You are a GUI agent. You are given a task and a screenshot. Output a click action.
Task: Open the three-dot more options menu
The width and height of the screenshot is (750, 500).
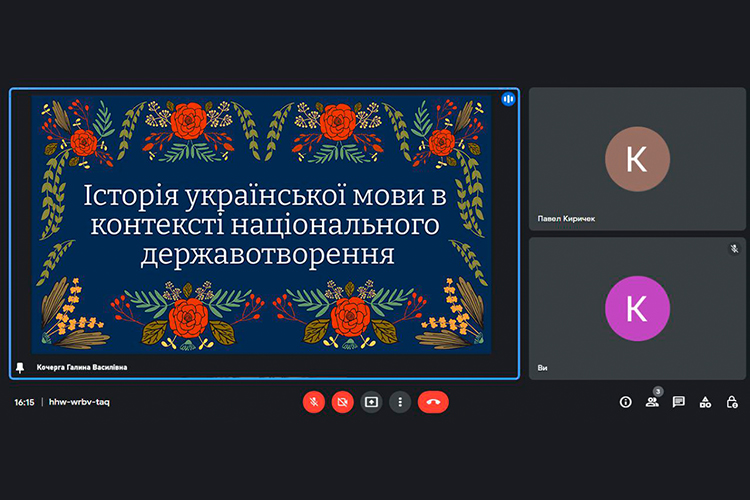(400, 402)
